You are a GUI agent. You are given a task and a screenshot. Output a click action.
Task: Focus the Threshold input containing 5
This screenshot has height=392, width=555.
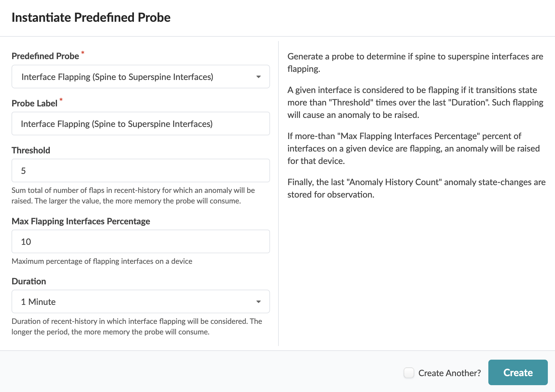[x=140, y=171]
